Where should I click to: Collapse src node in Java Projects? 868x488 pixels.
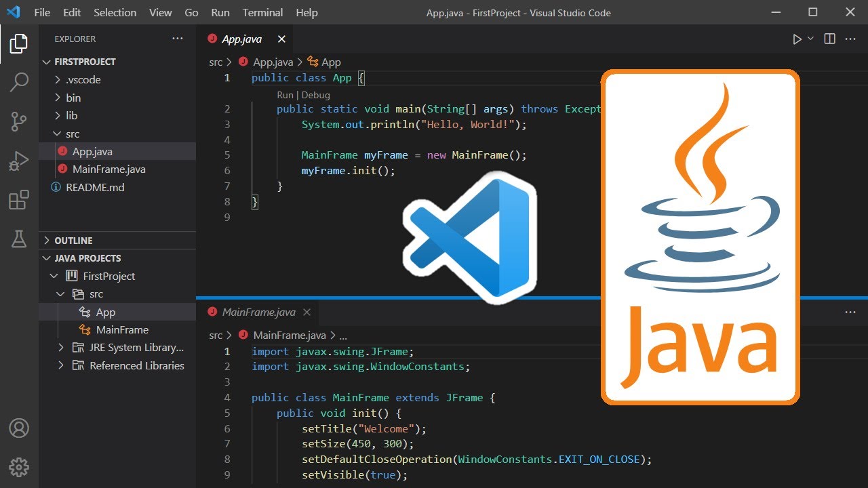pyautogui.click(x=117, y=294)
